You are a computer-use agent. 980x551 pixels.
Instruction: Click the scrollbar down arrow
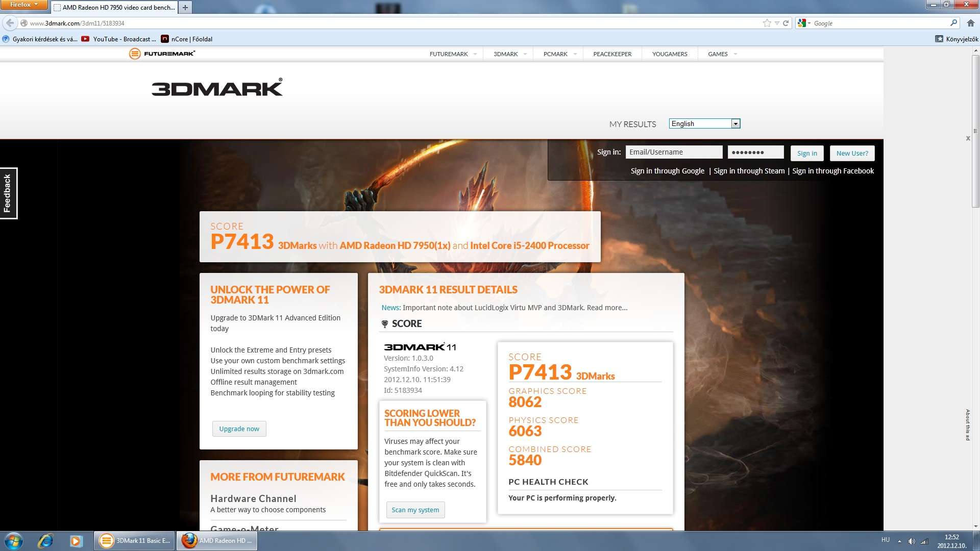coord(975,526)
